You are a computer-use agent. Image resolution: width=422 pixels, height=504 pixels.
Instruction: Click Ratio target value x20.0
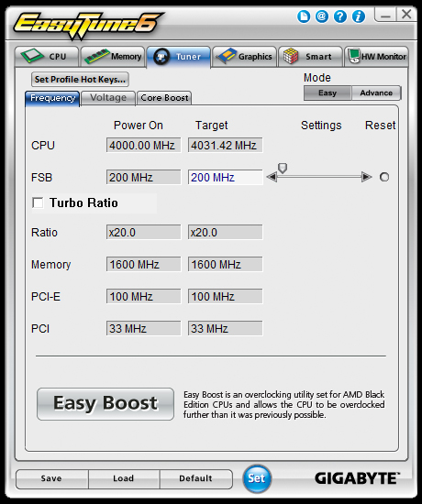click(225, 232)
